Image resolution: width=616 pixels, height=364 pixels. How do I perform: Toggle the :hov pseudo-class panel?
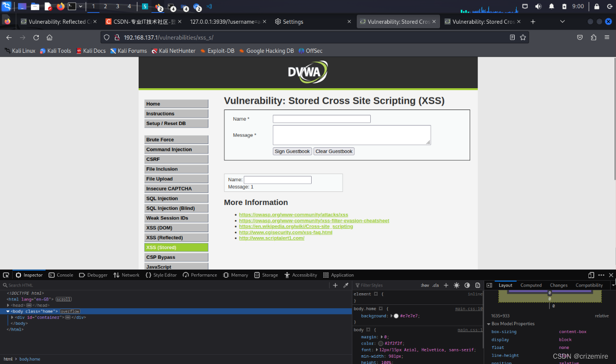coord(425,285)
